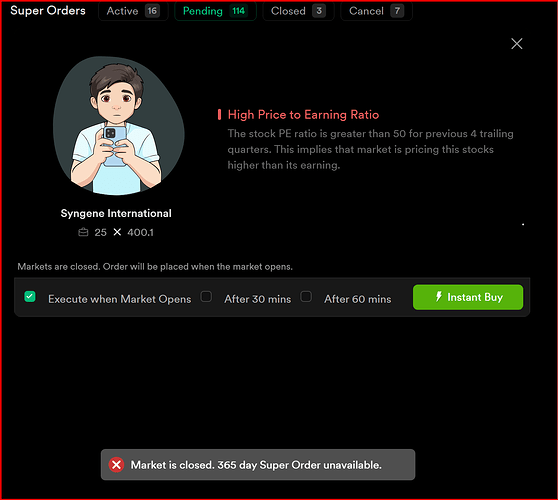The width and height of the screenshot is (558, 500).
Task: Open the Cancel orders tab
Action: pyautogui.click(x=377, y=11)
